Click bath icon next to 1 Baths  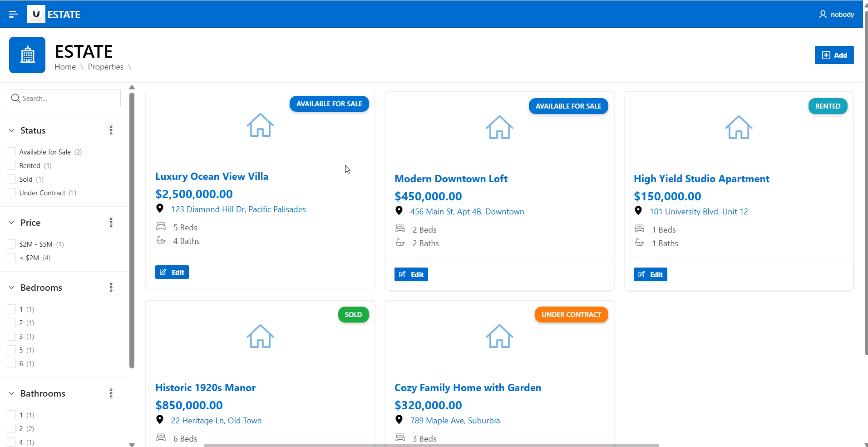pyautogui.click(x=640, y=243)
